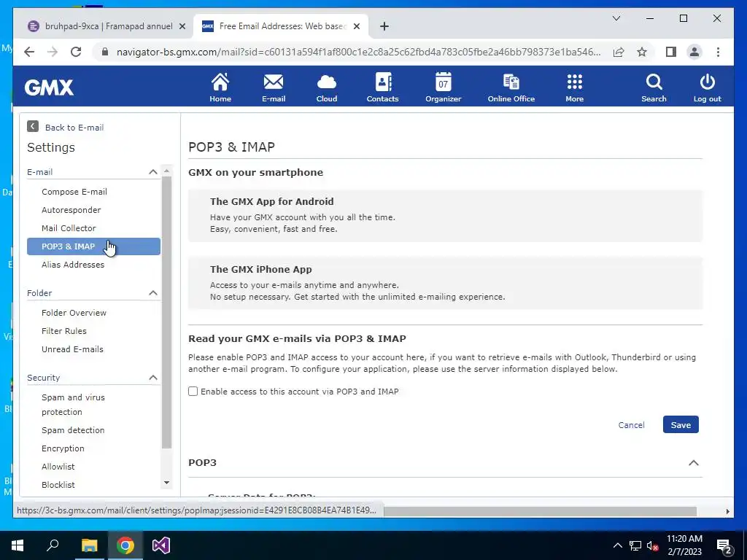This screenshot has height=560, width=747.
Task: Open Blocklist settings
Action: (x=58, y=485)
